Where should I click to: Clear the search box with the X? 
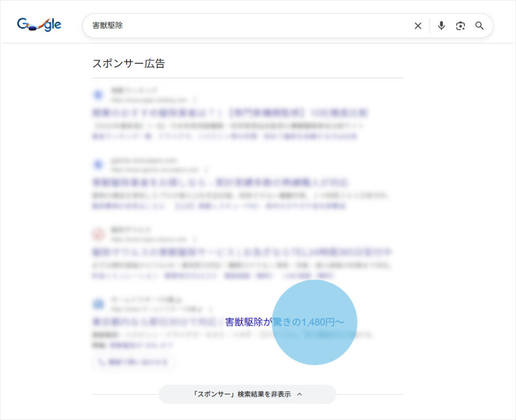tap(418, 26)
